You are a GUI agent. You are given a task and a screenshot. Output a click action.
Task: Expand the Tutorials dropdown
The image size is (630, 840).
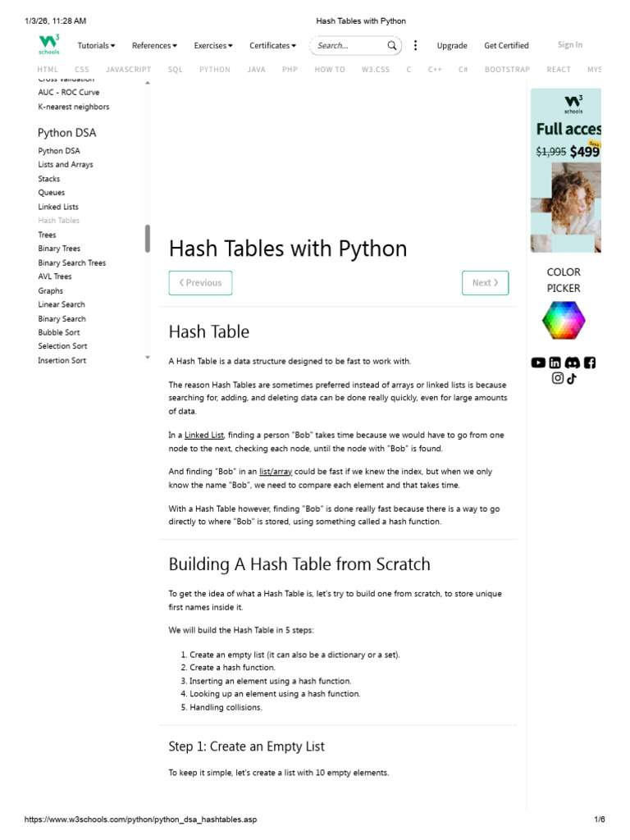[96, 46]
